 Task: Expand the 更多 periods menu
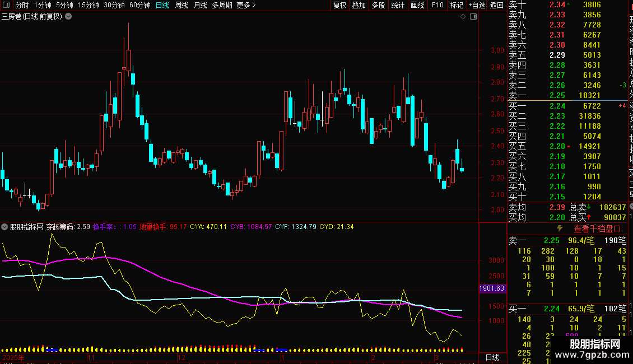pos(245,5)
